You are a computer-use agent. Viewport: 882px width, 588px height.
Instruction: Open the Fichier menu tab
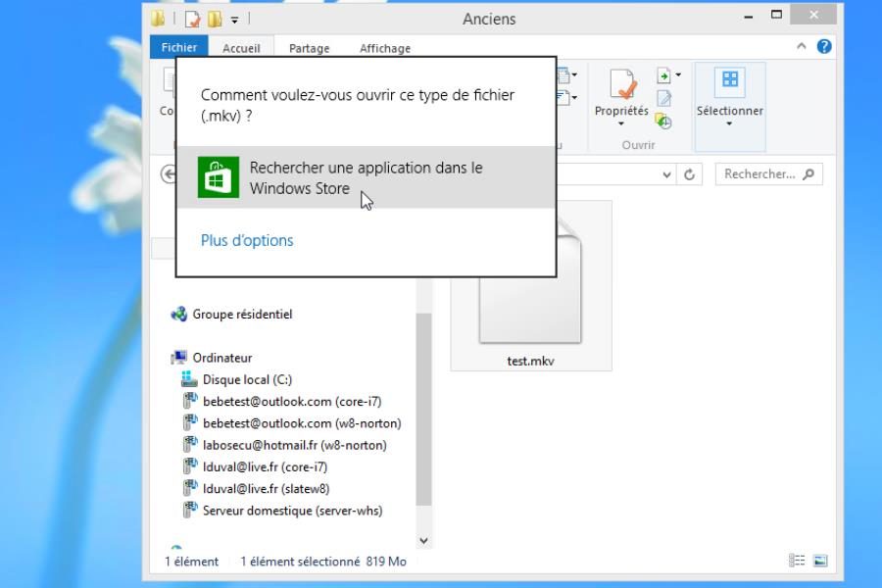pos(179,47)
